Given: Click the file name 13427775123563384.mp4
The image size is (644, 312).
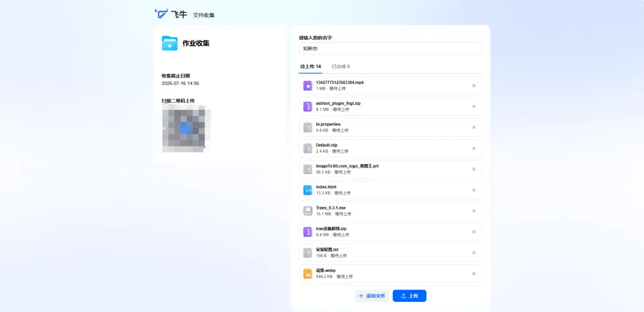Looking at the screenshot, I should pyautogui.click(x=340, y=83).
